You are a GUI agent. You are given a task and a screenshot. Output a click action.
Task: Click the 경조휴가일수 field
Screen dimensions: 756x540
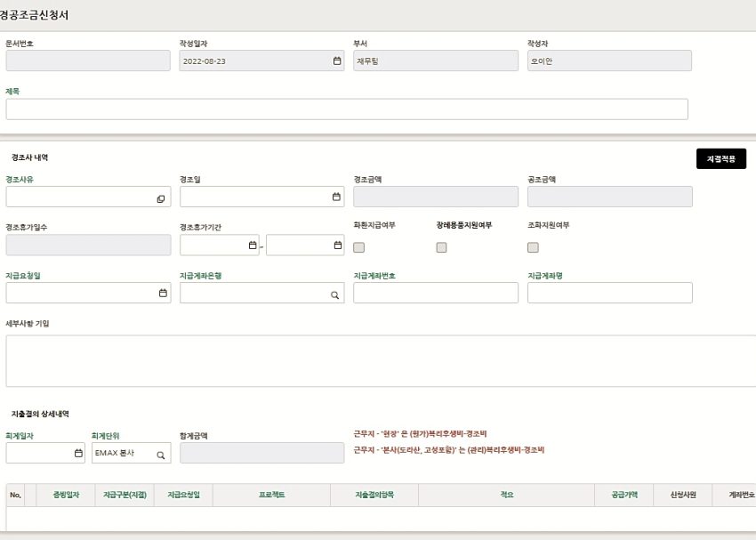point(88,245)
